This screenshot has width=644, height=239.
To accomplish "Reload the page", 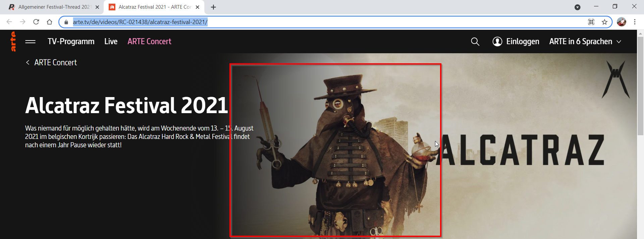I will (x=36, y=22).
